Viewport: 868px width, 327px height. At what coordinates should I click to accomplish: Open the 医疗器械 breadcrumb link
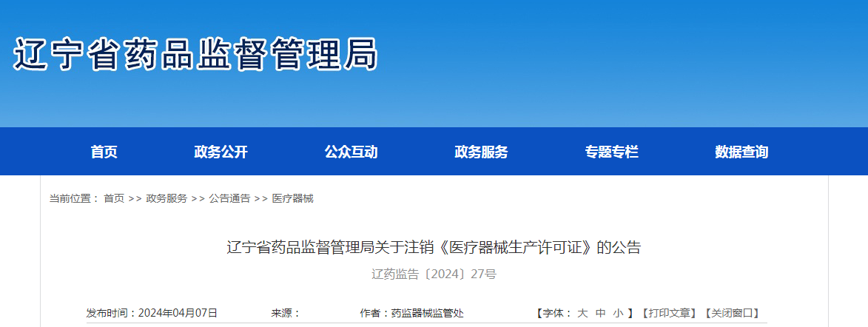click(x=293, y=198)
